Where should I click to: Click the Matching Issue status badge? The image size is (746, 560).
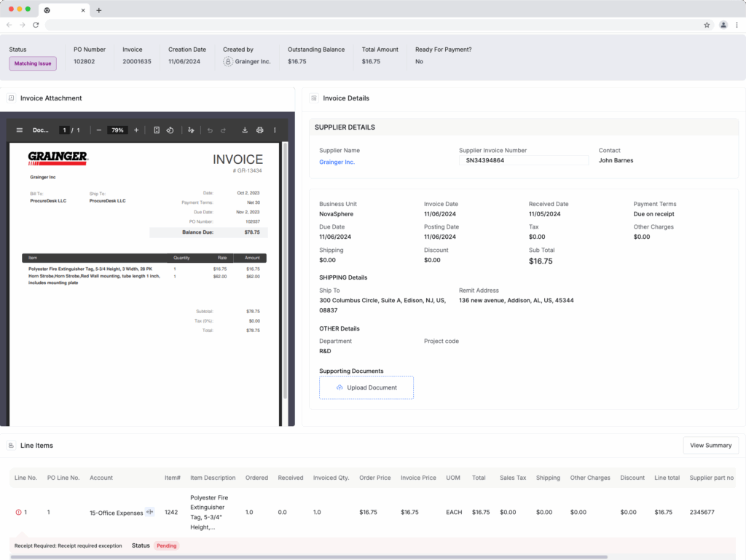33,63
